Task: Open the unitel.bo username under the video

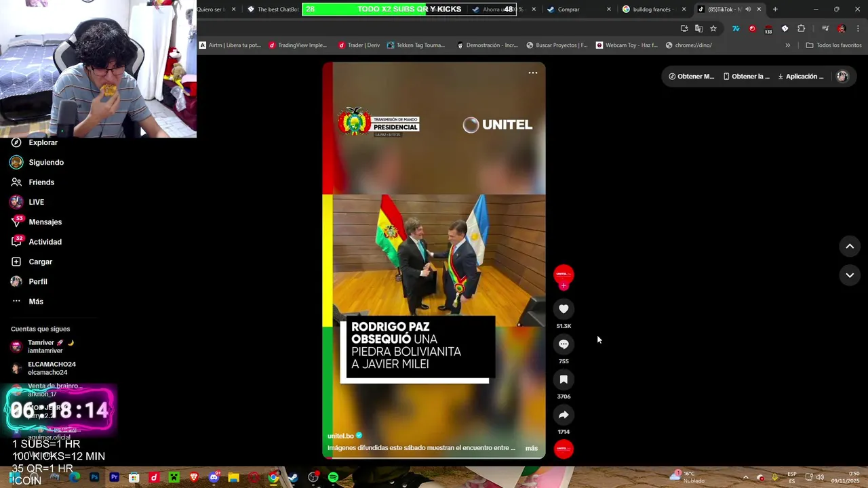Action: [x=340, y=436]
